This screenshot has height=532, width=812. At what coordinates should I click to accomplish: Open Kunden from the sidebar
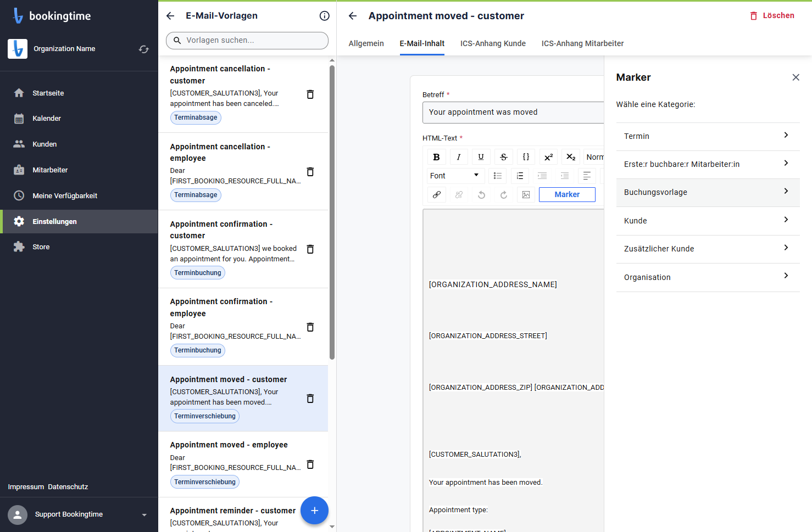coord(79,144)
